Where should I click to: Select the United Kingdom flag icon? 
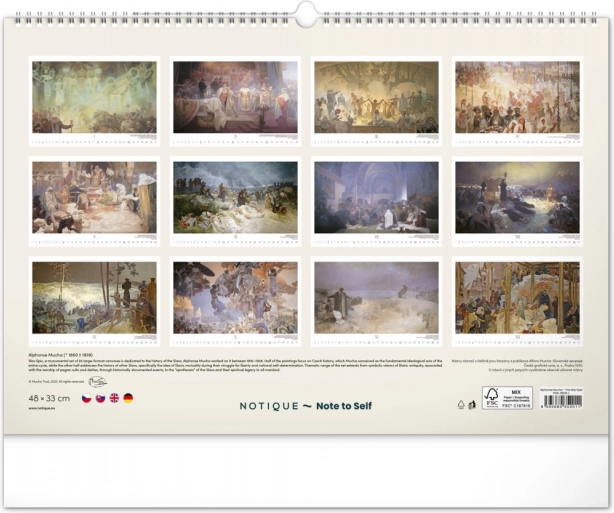coord(114,398)
